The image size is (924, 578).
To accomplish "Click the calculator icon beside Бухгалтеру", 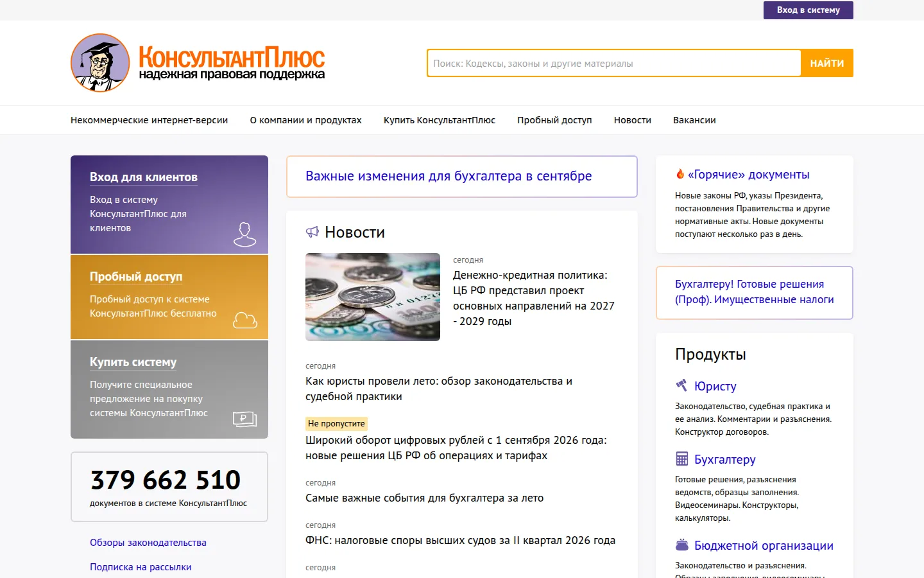I will pyautogui.click(x=682, y=459).
